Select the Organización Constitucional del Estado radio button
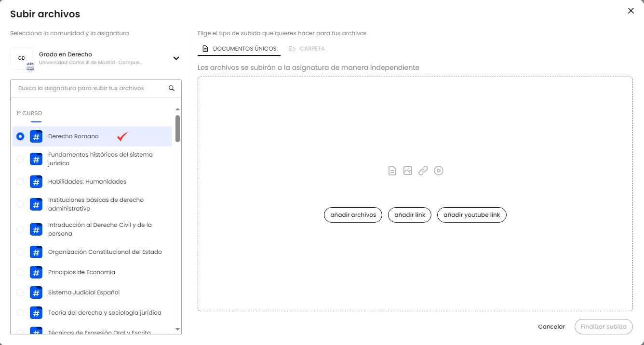This screenshot has width=644, height=345. [x=20, y=252]
